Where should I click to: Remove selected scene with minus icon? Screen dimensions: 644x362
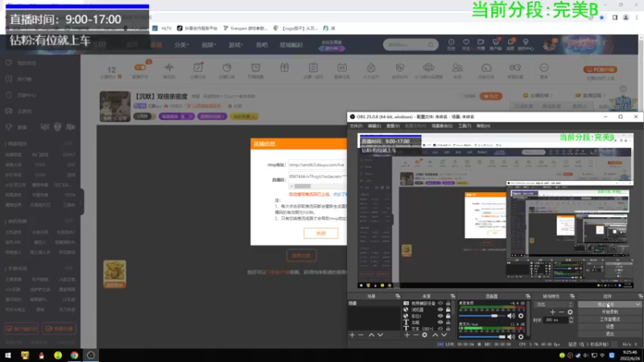click(361, 335)
